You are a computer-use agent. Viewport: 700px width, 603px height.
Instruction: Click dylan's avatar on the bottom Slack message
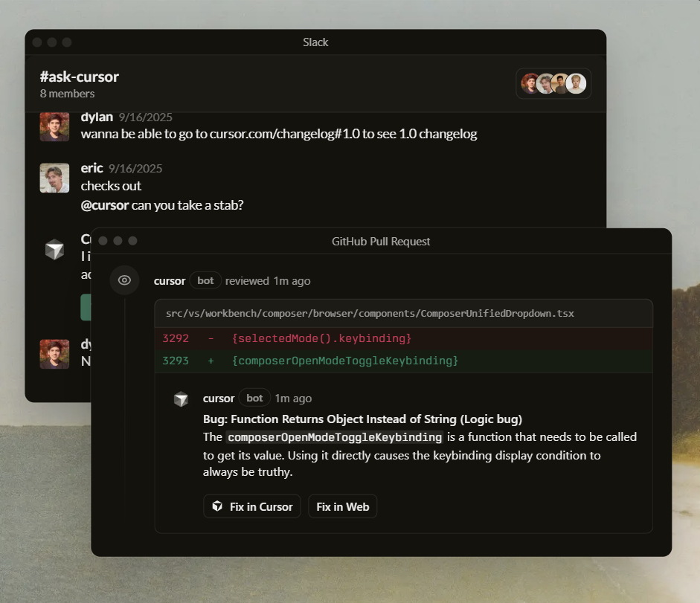tap(54, 353)
